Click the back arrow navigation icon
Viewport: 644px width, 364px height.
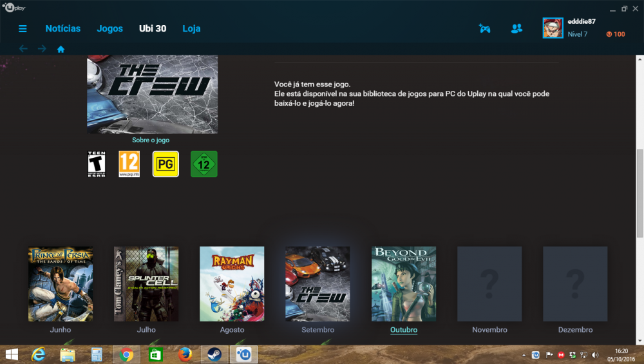tap(23, 49)
